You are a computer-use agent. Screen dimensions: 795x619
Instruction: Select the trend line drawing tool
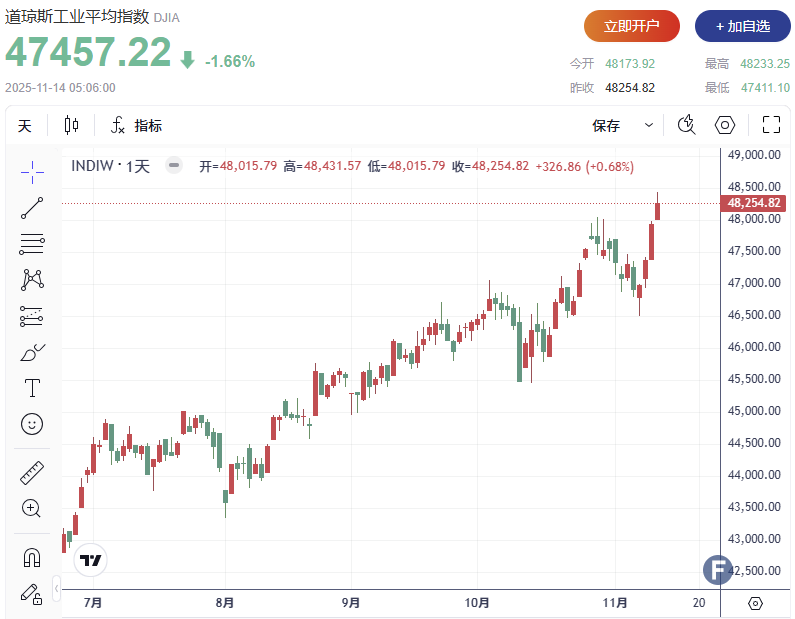pos(32,208)
